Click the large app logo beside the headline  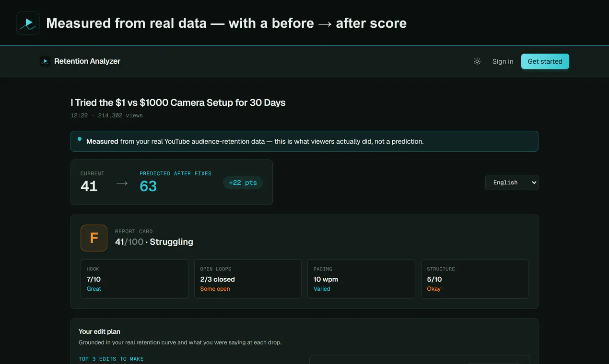click(x=28, y=23)
